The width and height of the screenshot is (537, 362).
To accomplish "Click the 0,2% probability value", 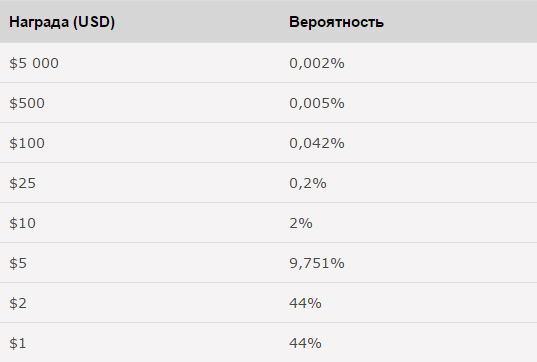I will point(308,184).
